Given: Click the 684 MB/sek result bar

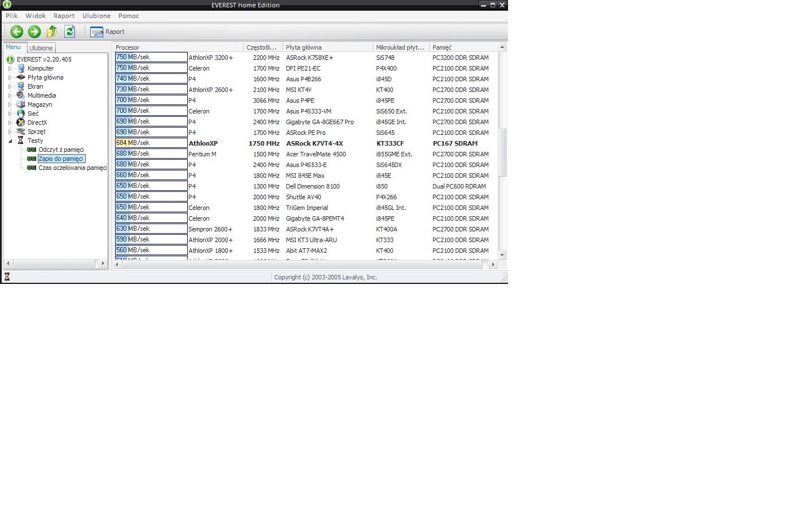Looking at the screenshot, I should (x=151, y=143).
